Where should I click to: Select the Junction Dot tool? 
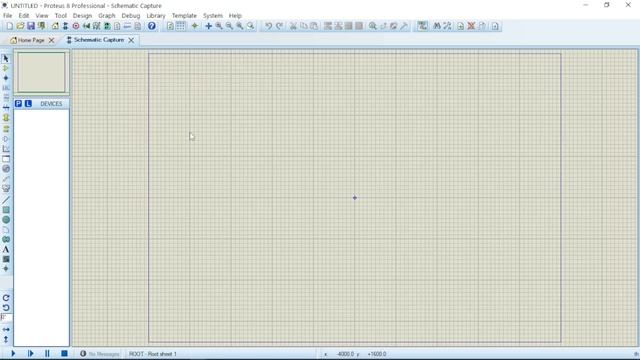pos(6,78)
